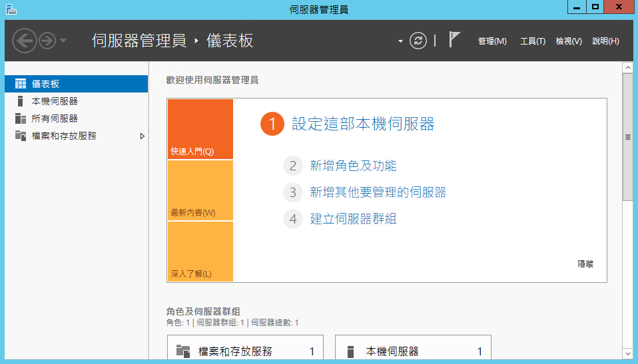Click the vertical scrollbar thumb
Image resolution: width=638 pixels, height=364 pixels.
point(627,136)
